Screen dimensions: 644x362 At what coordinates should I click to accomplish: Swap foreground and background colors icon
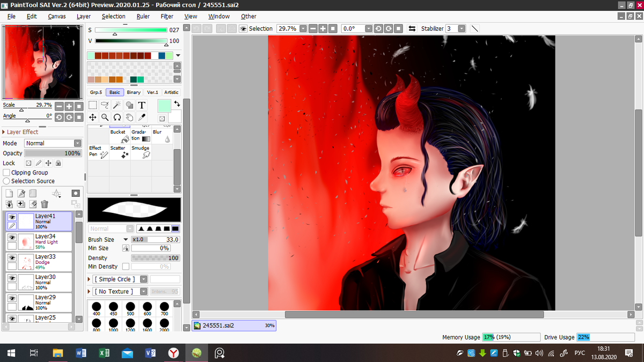[x=177, y=104]
